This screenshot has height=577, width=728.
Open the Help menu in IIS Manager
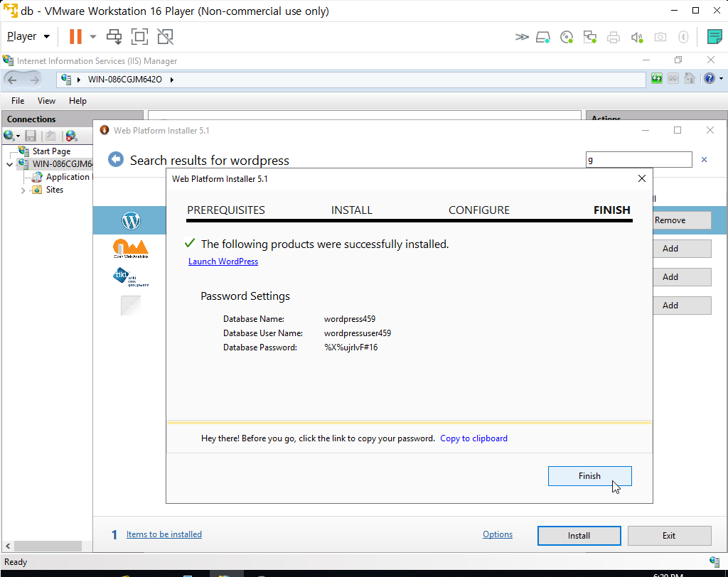[77, 101]
